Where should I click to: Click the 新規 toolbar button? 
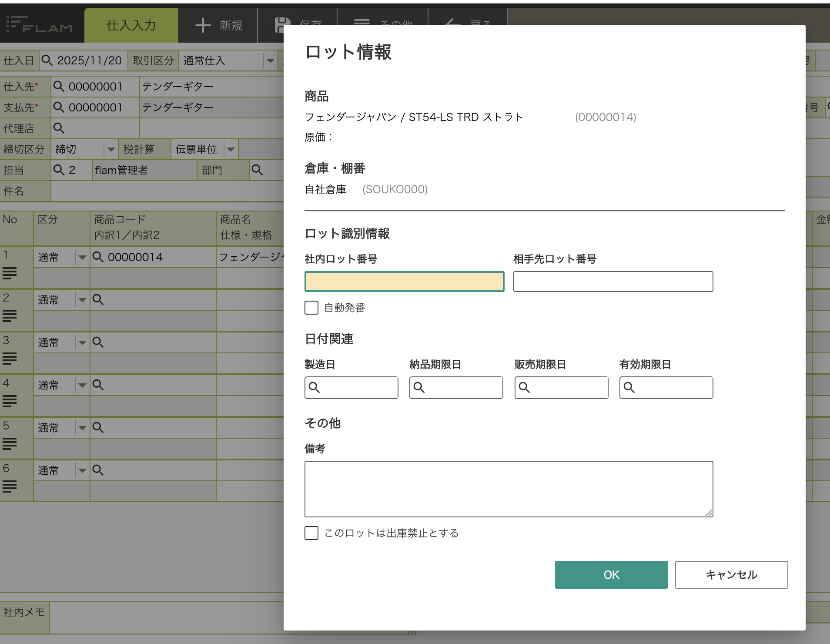[218, 25]
